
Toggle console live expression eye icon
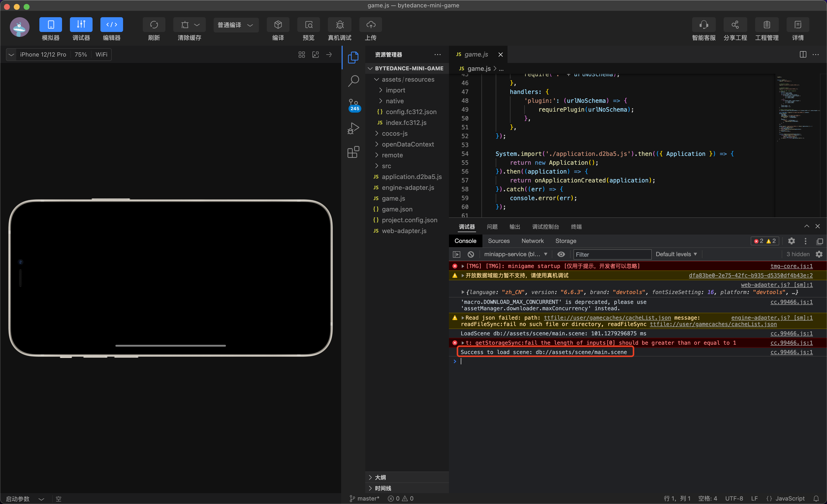[x=561, y=254]
